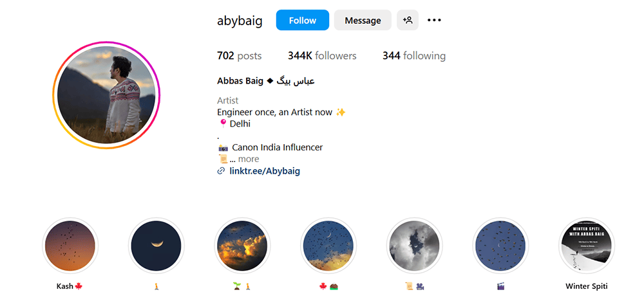
Task: Expand bio with the more link
Action: click(x=249, y=159)
